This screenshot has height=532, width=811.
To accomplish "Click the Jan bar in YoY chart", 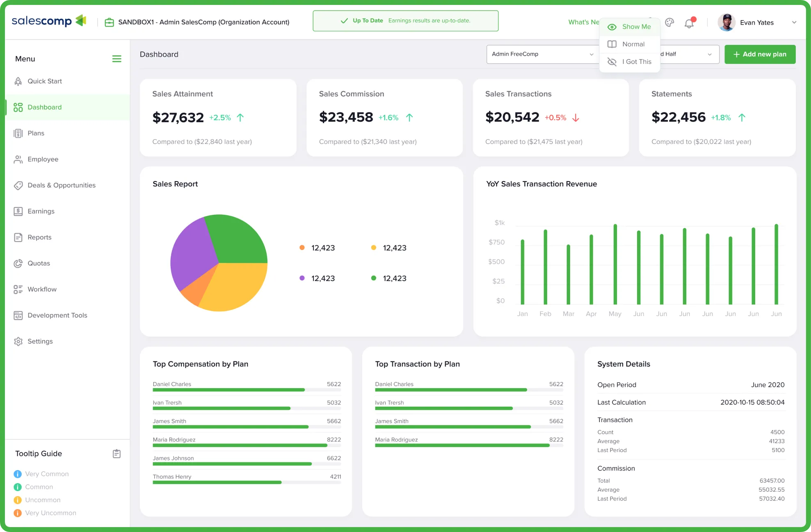I will 522,272.
